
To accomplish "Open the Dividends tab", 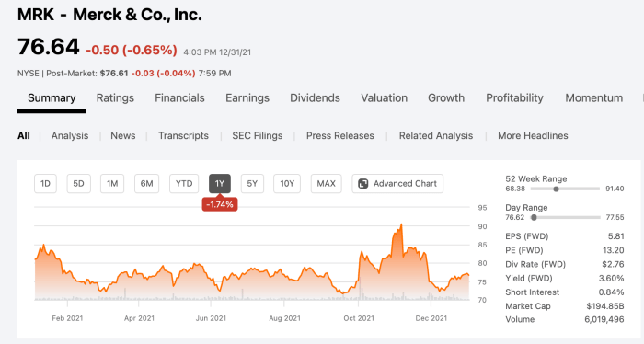I will click(x=315, y=98).
